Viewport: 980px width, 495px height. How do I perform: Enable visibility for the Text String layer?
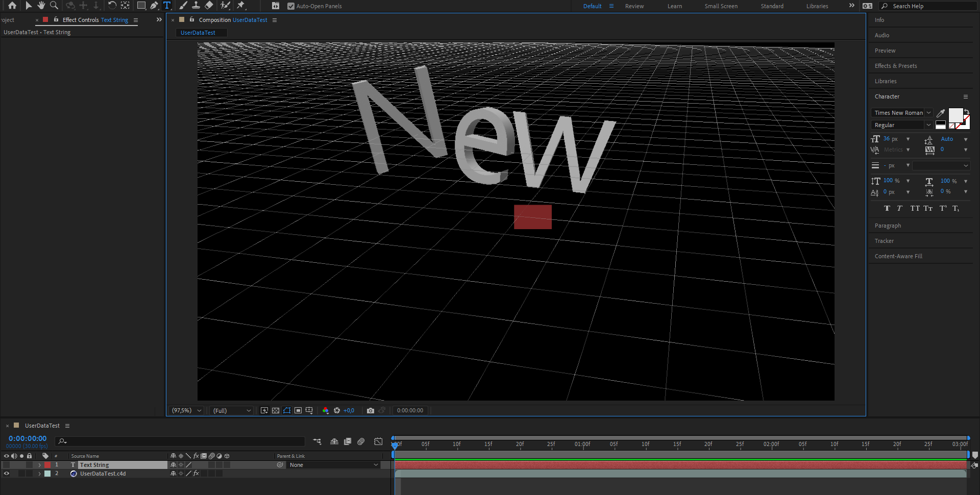(7, 465)
